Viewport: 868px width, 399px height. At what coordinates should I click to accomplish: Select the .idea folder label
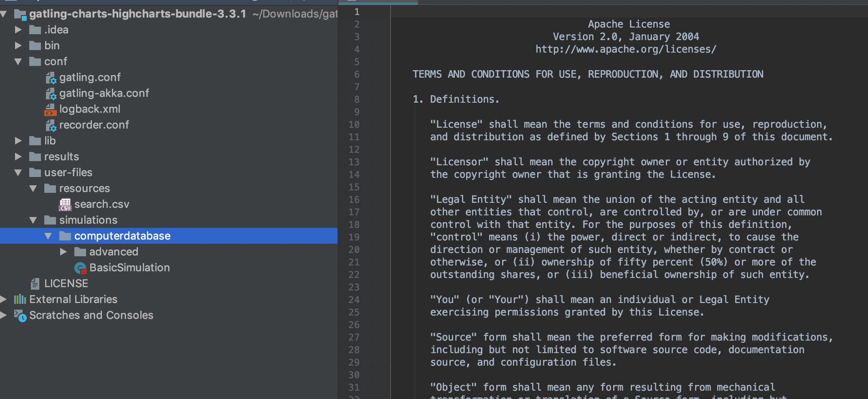56,30
